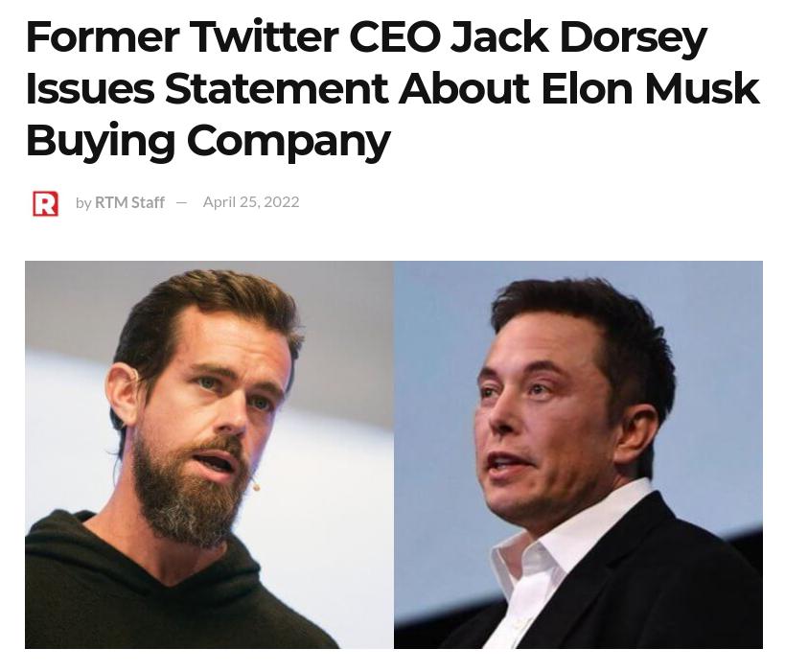Click the red RTM logo avatar
The image size is (785, 672).
coord(46,203)
